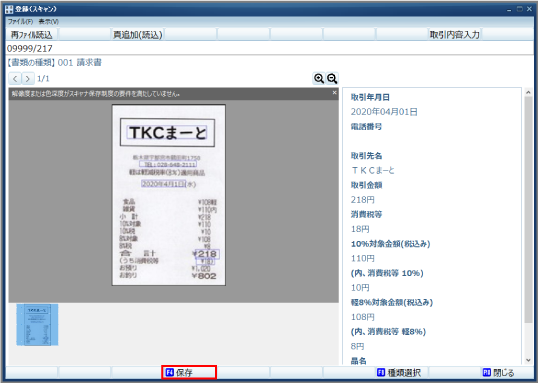Open the ファイル(F) menu

click(20, 22)
